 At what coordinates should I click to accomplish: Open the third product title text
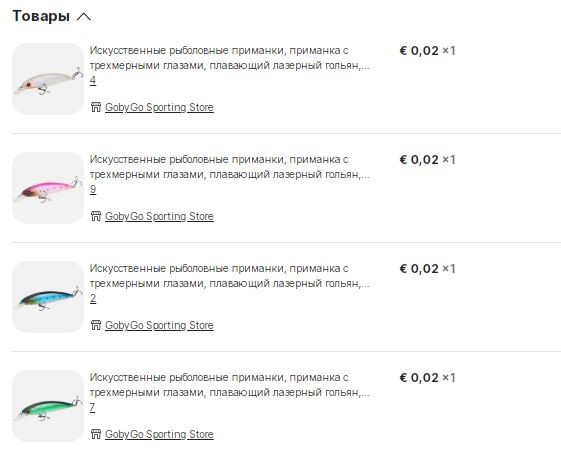[x=230, y=276]
